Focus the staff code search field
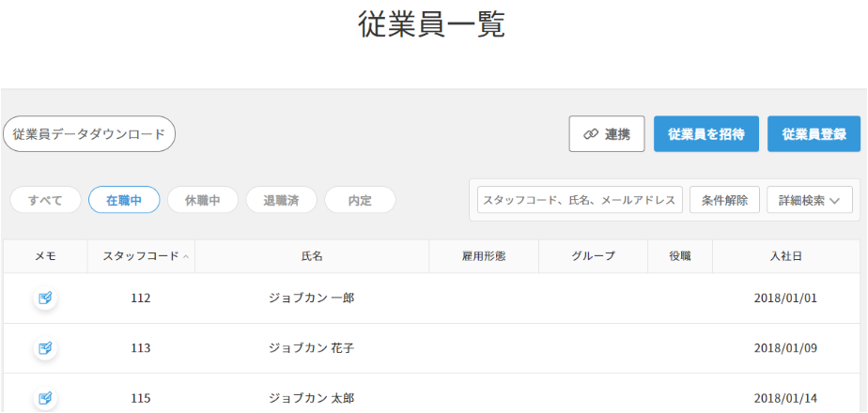868x413 pixels. (x=580, y=200)
